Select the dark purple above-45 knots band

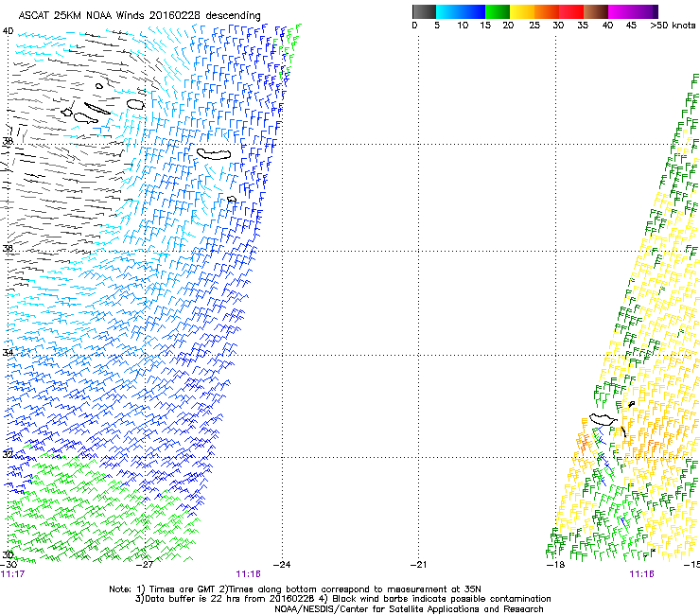click(645, 11)
